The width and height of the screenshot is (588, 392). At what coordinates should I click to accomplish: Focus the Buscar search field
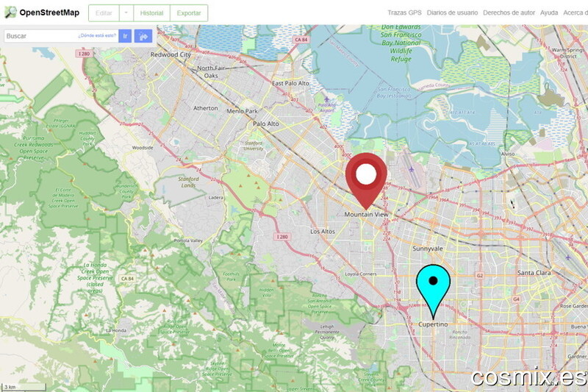pos(61,36)
